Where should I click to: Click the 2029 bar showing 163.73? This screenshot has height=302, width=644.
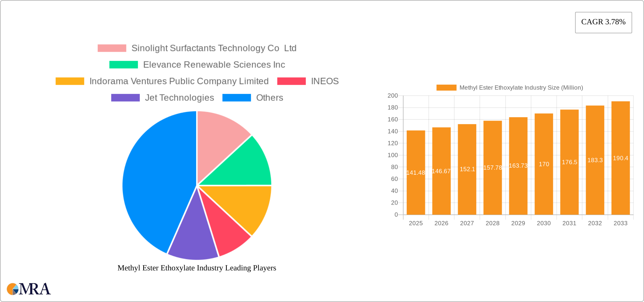pos(518,166)
